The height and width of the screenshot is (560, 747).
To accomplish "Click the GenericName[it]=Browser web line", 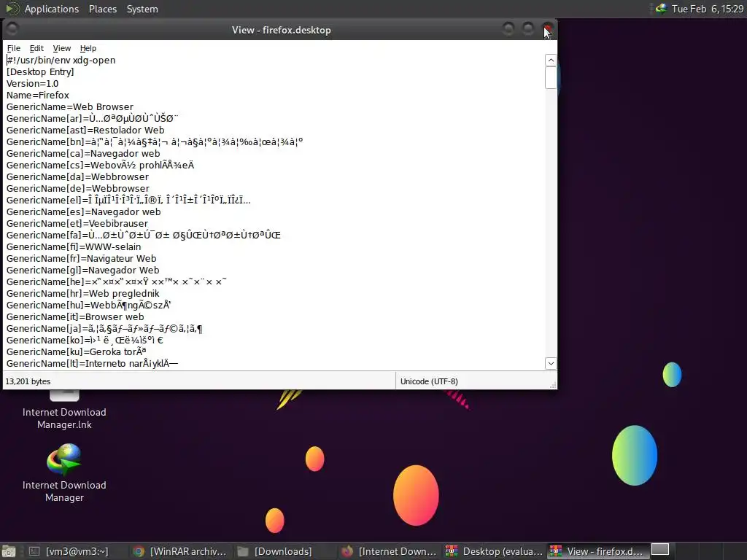I will click(x=75, y=316).
